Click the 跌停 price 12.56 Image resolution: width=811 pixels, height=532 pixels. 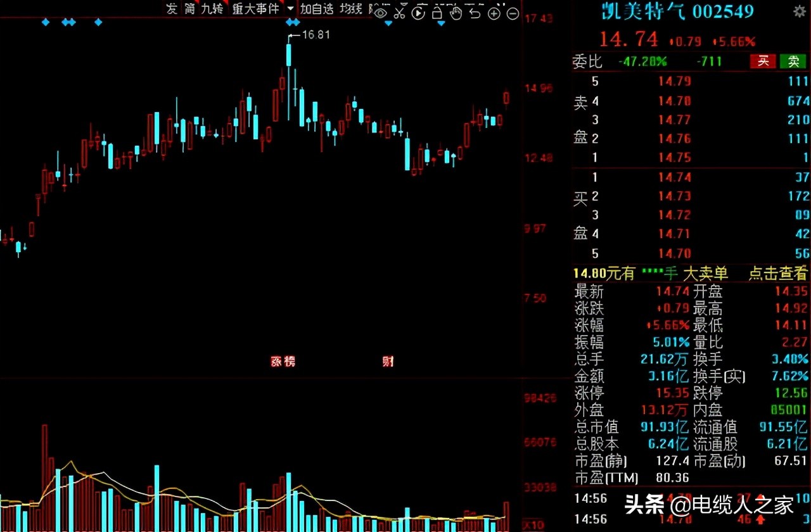click(x=791, y=394)
